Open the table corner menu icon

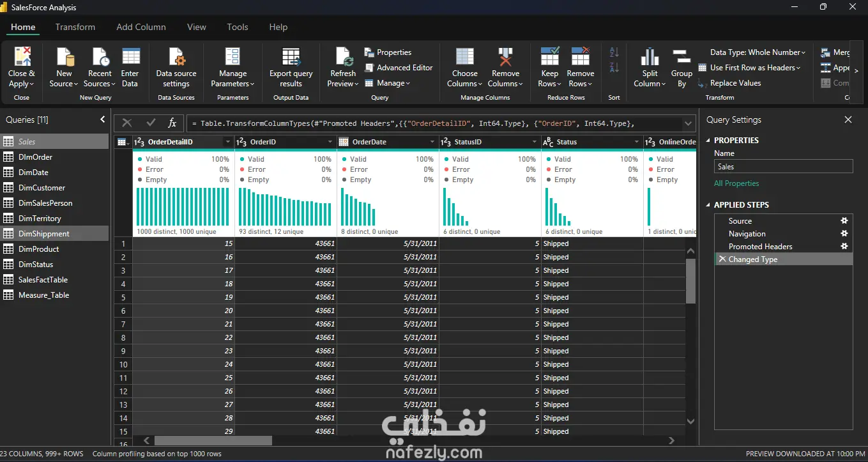[123, 142]
